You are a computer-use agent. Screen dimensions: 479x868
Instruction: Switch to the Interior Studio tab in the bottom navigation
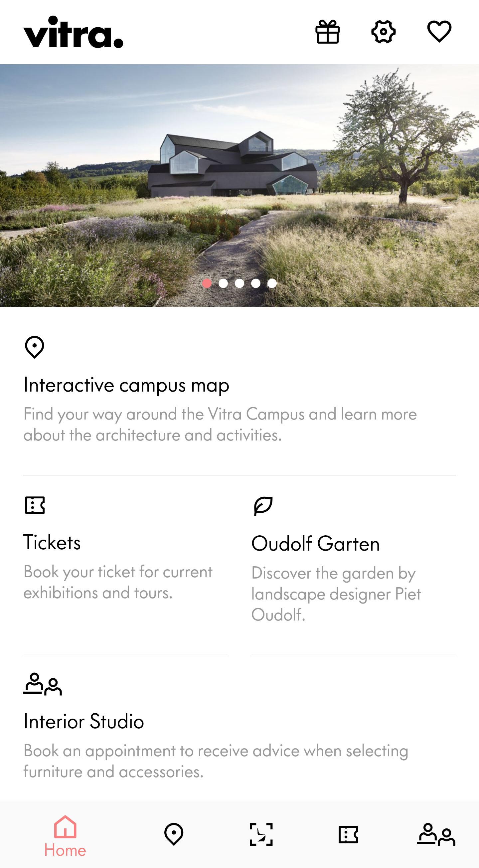(436, 834)
